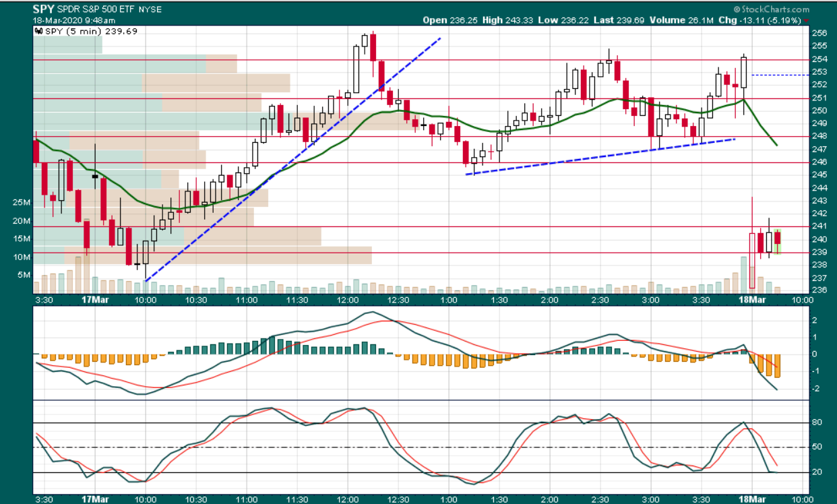Viewport: 837px width, 504px height.
Task: Click the candlestick icon beside the SPY legend
Action: (38, 31)
